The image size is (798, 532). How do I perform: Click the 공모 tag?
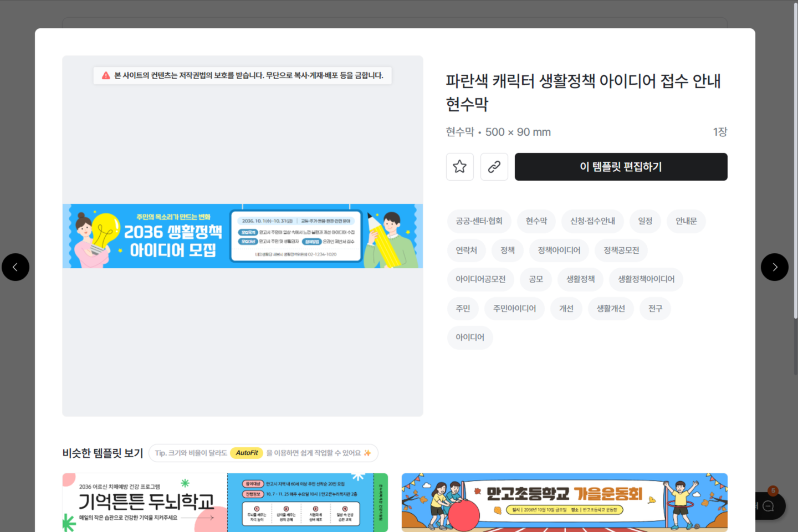(536, 279)
